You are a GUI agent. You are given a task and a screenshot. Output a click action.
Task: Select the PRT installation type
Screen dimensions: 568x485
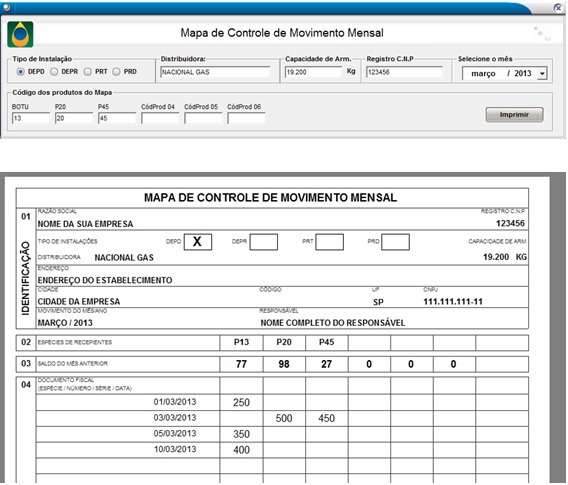click(x=88, y=72)
